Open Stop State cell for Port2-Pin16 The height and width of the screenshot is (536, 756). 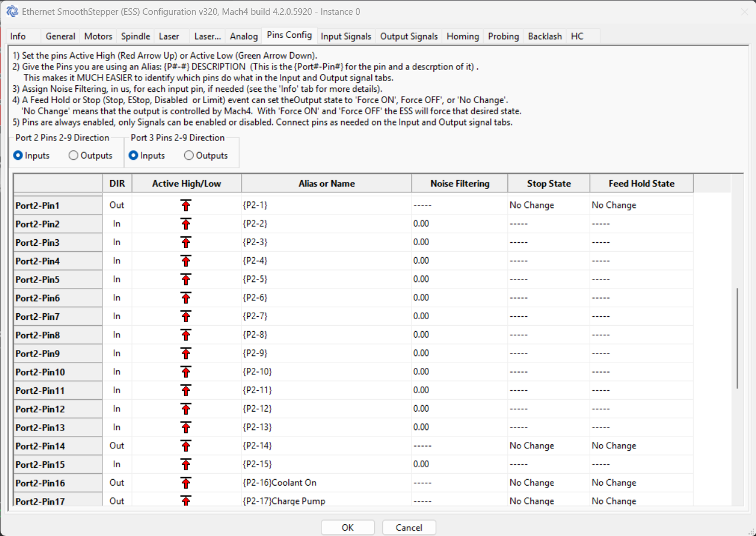coord(549,483)
